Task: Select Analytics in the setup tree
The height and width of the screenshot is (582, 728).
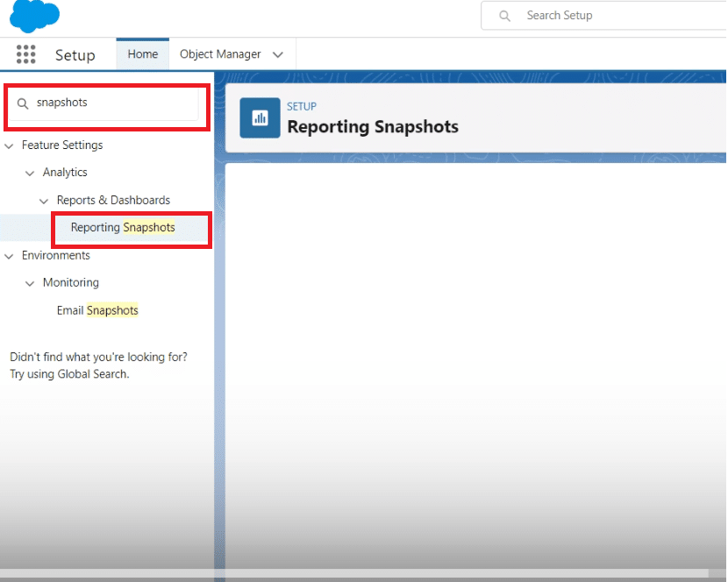Action: 65,172
